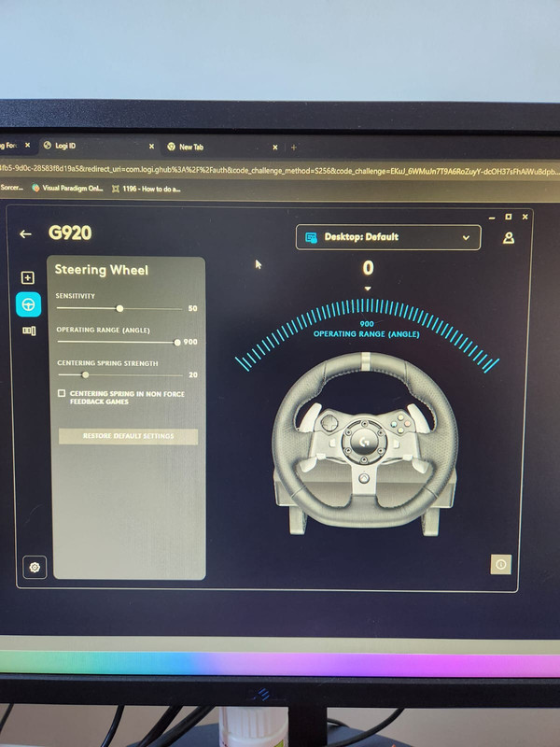The image size is (560, 747).
Task: Click the Restore Default Settings button
Action: pyautogui.click(x=128, y=436)
